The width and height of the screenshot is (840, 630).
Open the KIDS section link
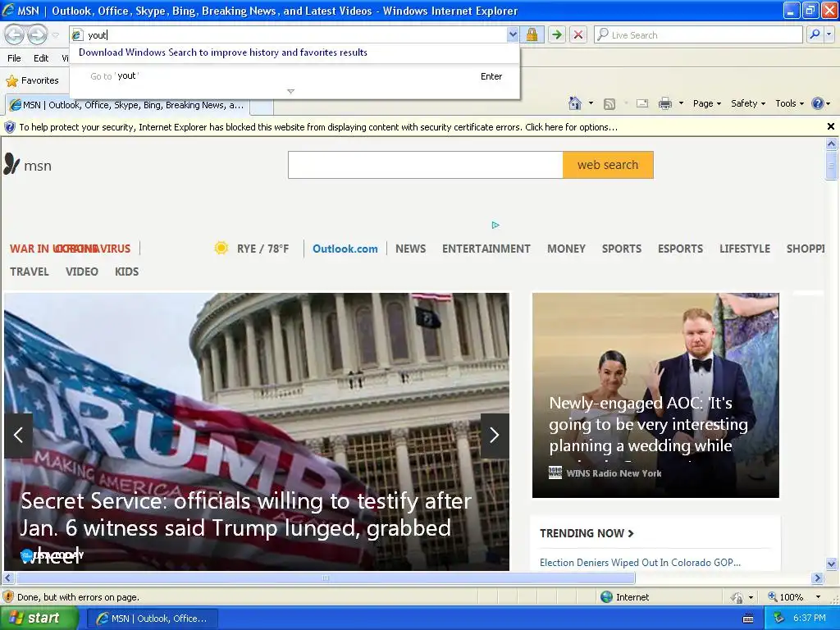(x=127, y=272)
